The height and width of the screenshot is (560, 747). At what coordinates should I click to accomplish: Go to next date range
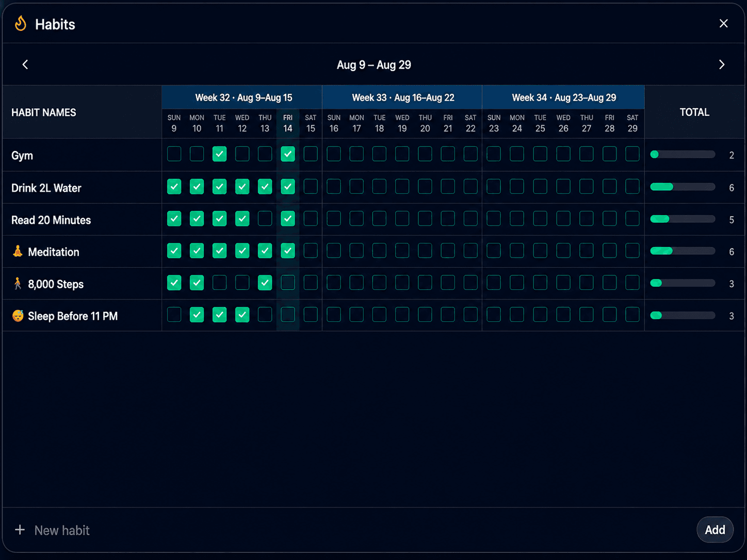(x=722, y=64)
